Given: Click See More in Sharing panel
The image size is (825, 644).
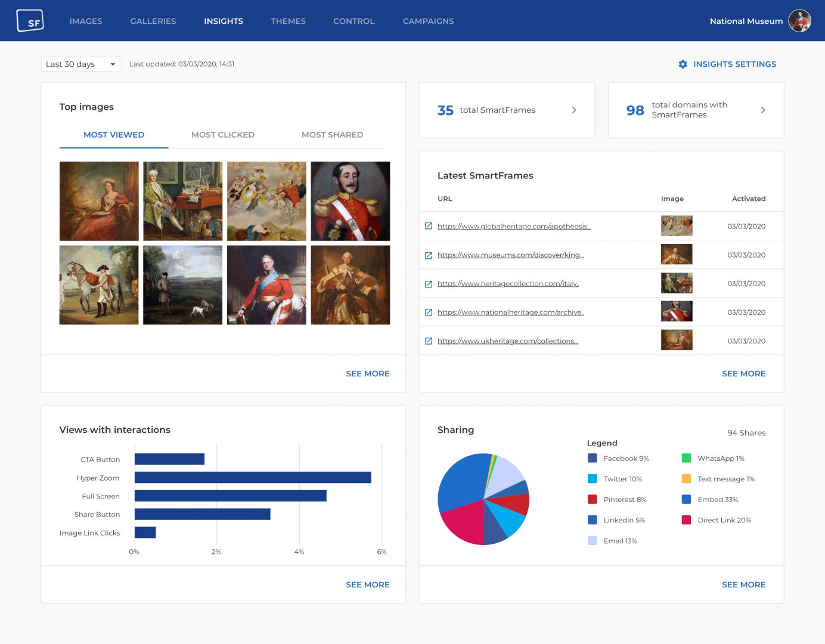Looking at the screenshot, I should click(743, 585).
